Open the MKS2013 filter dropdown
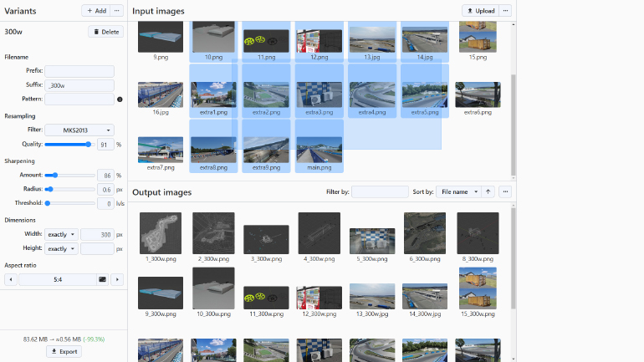The height and width of the screenshot is (362, 644). [x=79, y=130]
